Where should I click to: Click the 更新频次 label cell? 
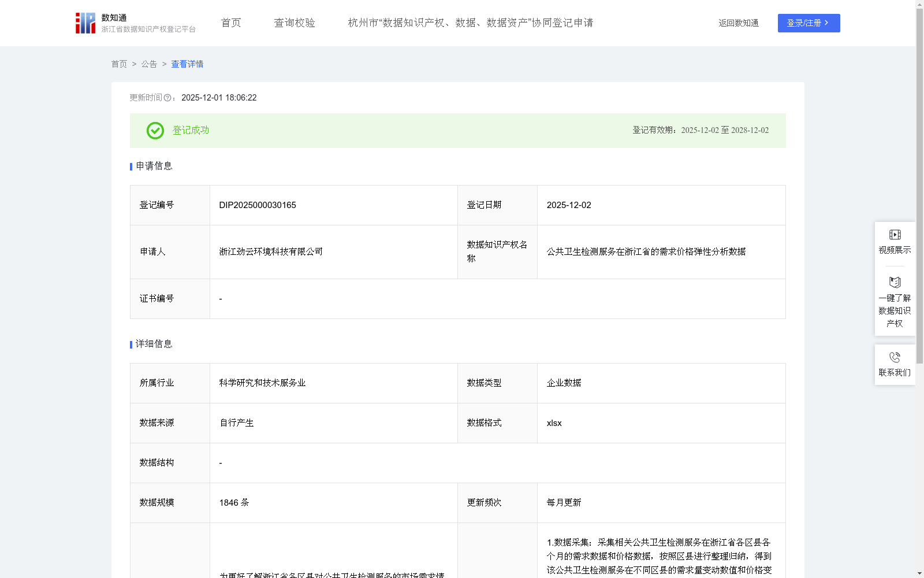coord(497,503)
